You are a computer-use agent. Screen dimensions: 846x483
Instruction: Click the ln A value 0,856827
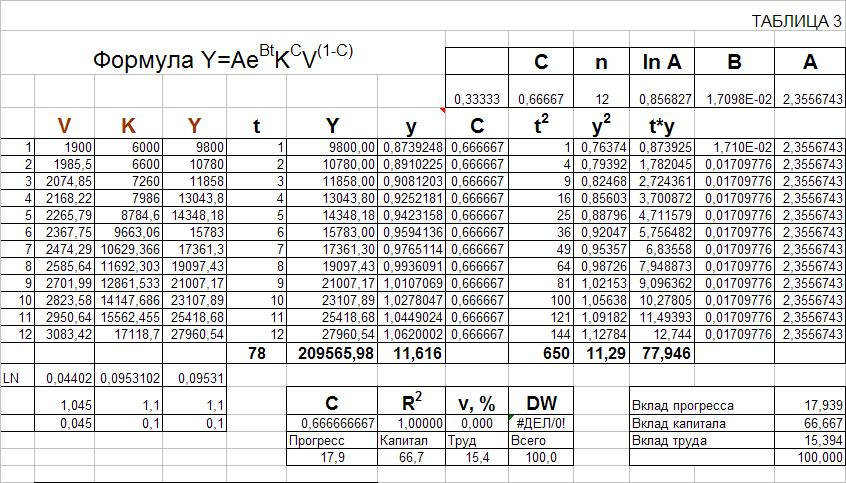(661, 99)
